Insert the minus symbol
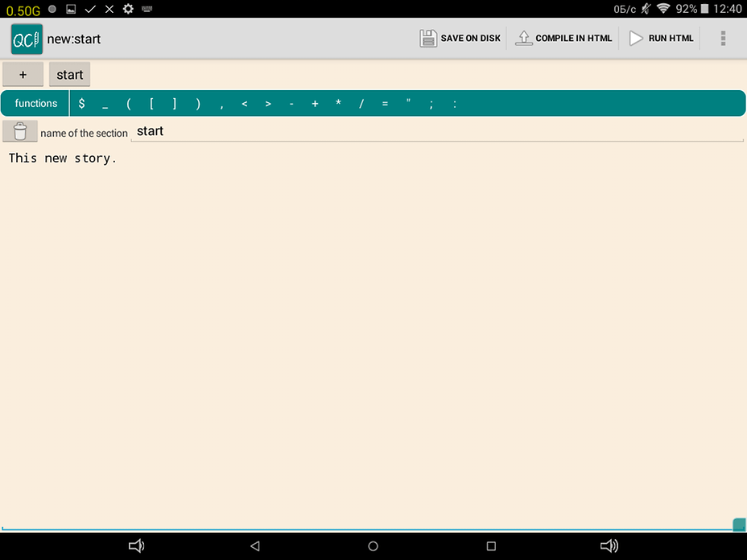This screenshot has height=560, width=747. tap(291, 103)
